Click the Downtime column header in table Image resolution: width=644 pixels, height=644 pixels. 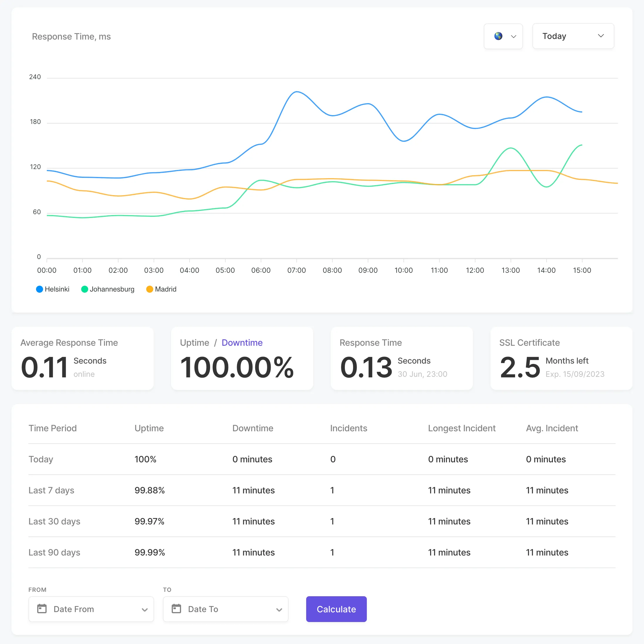click(x=253, y=428)
